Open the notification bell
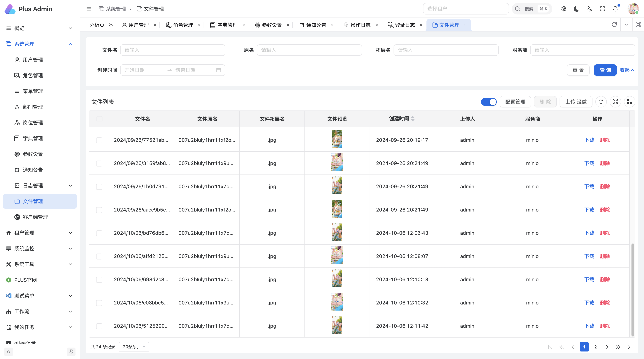Image resolution: width=644 pixels, height=359 pixels. tap(615, 9)
